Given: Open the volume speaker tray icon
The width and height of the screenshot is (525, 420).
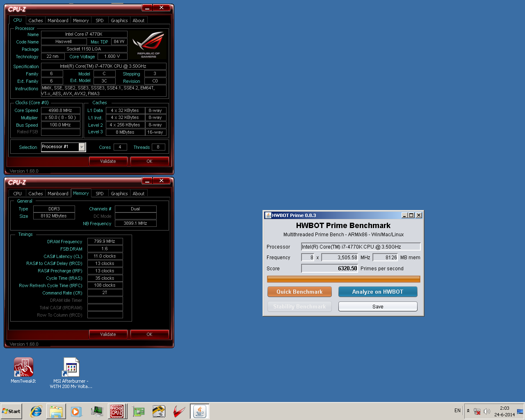Looking at the screenshot, I should [487, 411].
